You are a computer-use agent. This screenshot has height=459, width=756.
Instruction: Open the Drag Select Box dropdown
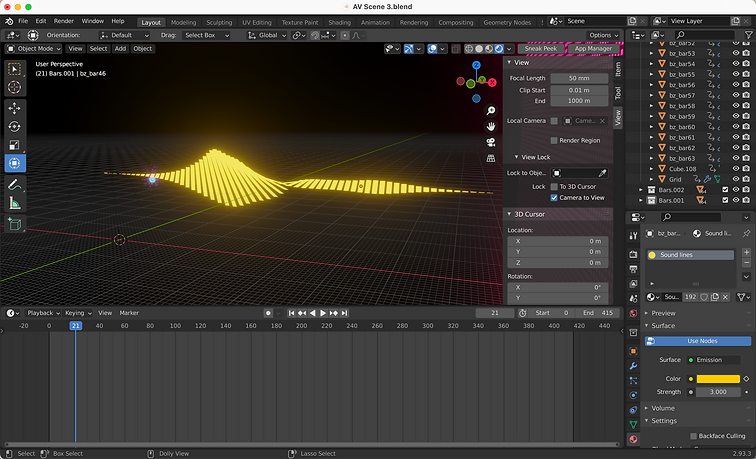click(x=206, y=35)
